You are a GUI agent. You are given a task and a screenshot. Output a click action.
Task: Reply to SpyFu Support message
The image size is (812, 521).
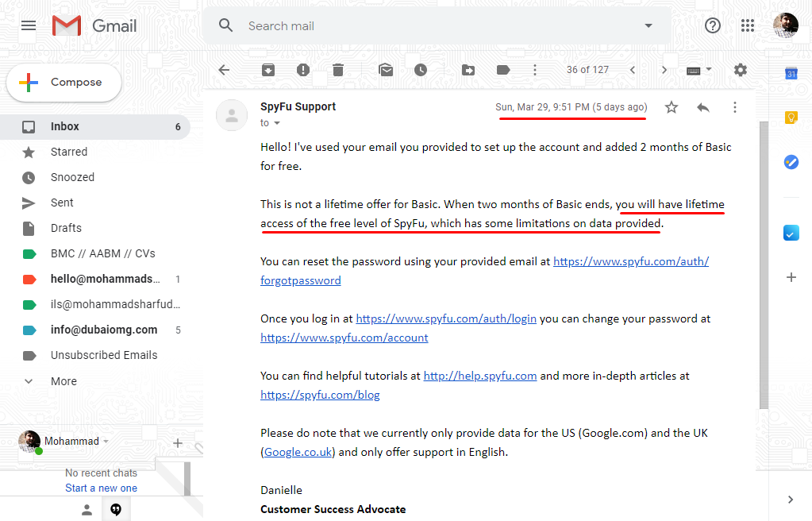click(x=703, y=107)
